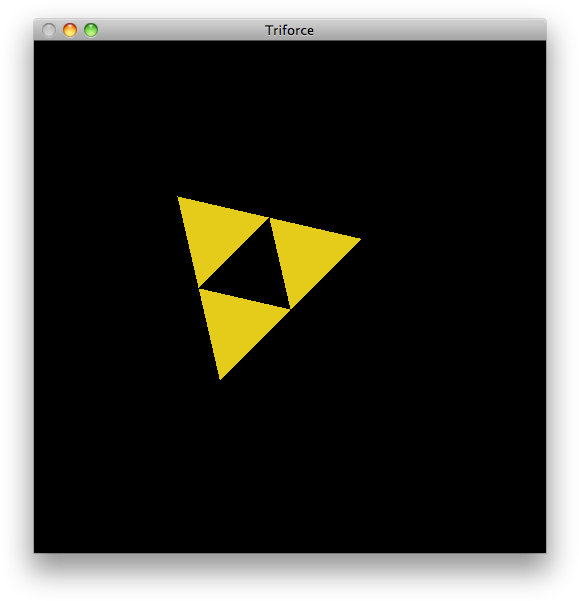Click empty title bar right of Triforce title
The height and width of the screenshot is (601, 579).
(429, 30)
